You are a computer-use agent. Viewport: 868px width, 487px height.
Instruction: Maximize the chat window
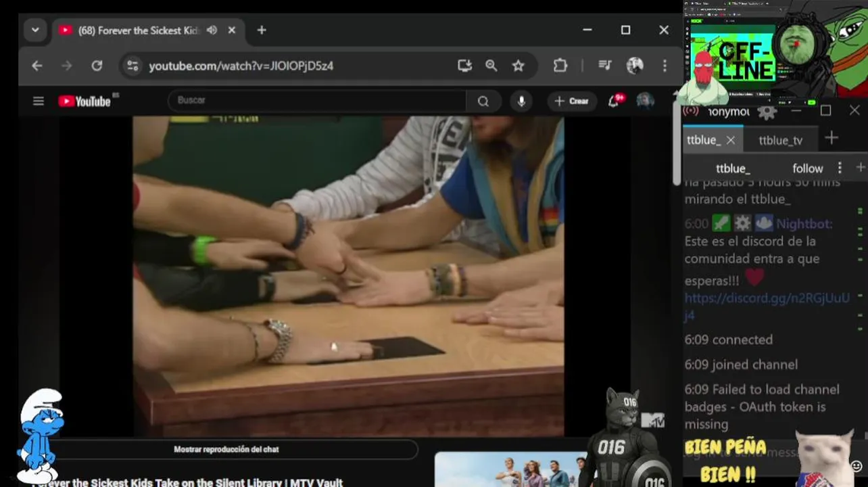coord(825,110)
